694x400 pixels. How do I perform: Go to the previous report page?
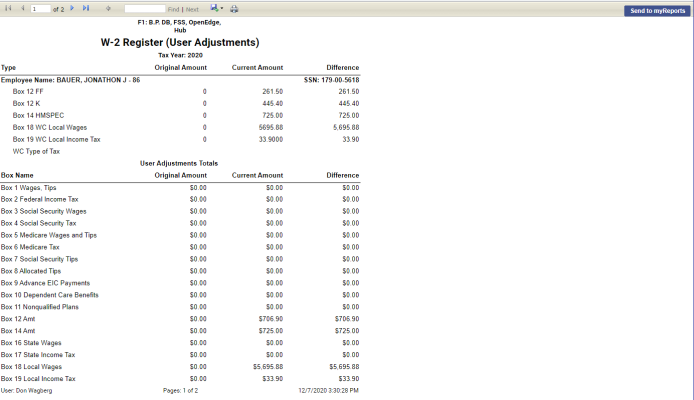click(23, 8)
